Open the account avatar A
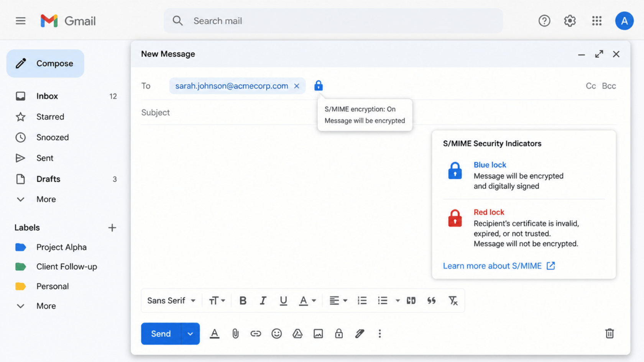This screenshot has width=644, height=362. point(624,21)
